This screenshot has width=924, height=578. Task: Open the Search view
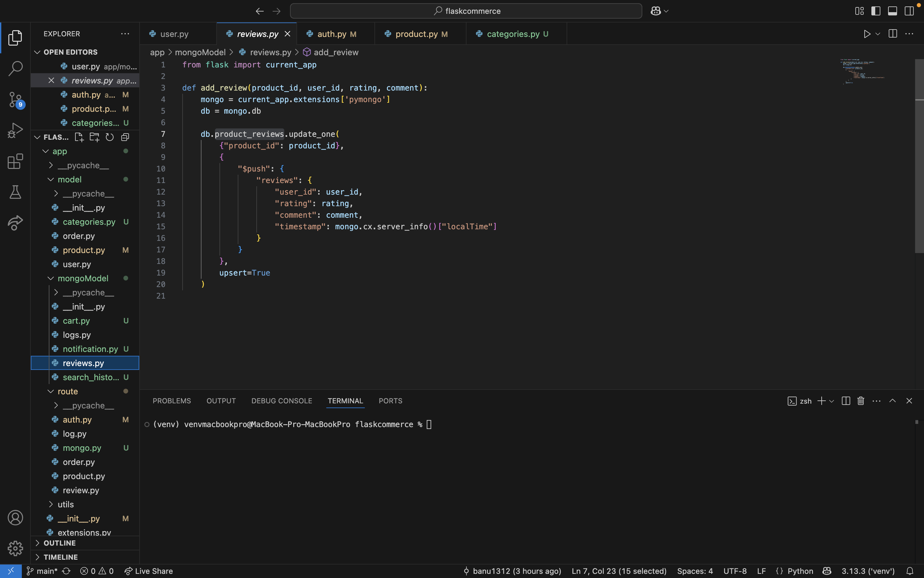15,68
